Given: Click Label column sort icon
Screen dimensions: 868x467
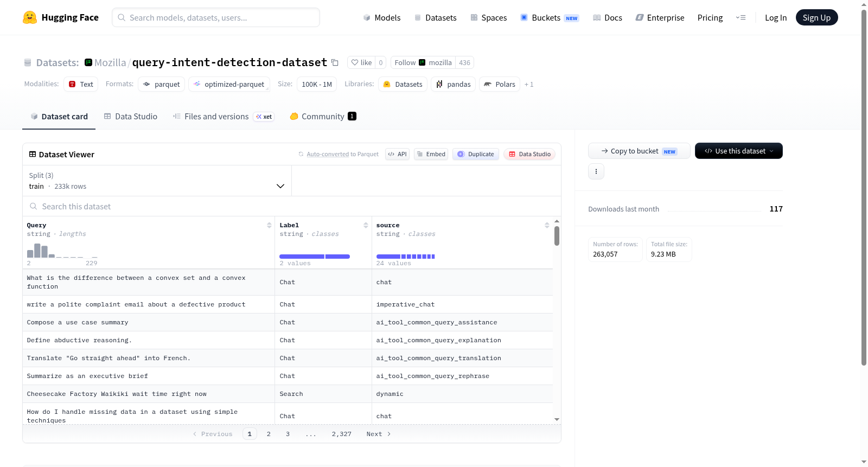Looking at the screenshot, I should [x=366, y=225].
